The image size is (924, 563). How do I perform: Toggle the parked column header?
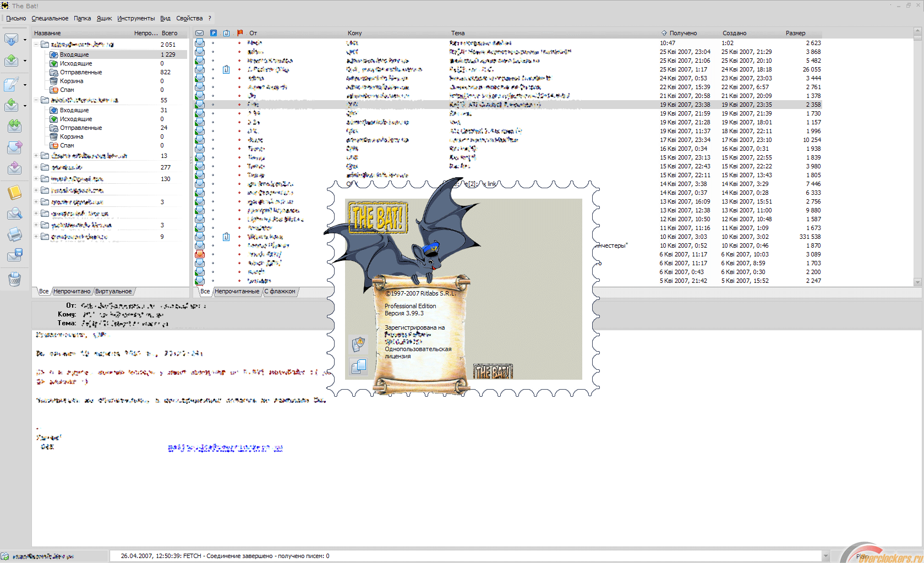(x=214, y=33)
